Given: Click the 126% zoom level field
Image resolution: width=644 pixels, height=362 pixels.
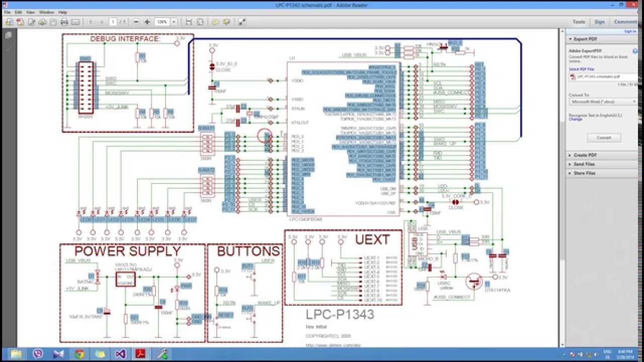Looking at the screenshot, I should [162, 22].
